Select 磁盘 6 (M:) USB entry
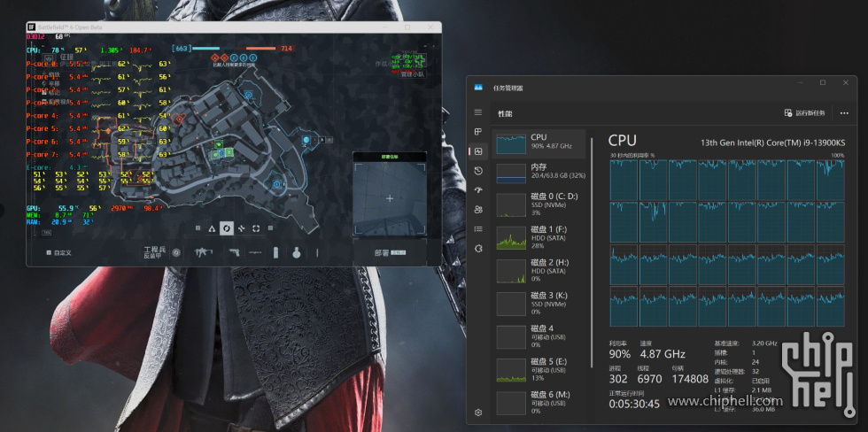The image size is (868, 432). (x=539, y=403)
